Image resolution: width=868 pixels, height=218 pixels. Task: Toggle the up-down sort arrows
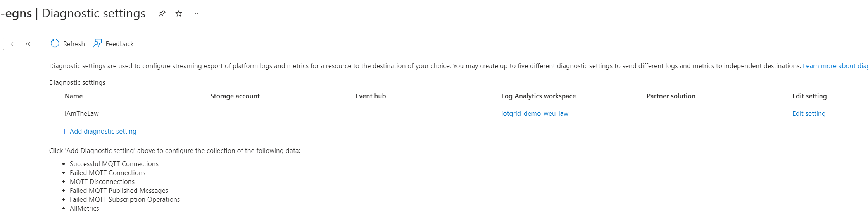click(12, 44)
